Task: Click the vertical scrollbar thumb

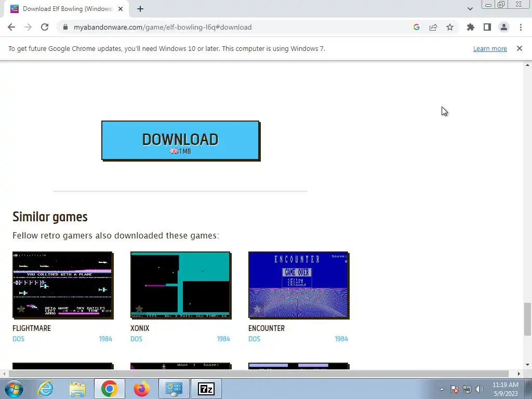Action: click(x=527, y=319)
